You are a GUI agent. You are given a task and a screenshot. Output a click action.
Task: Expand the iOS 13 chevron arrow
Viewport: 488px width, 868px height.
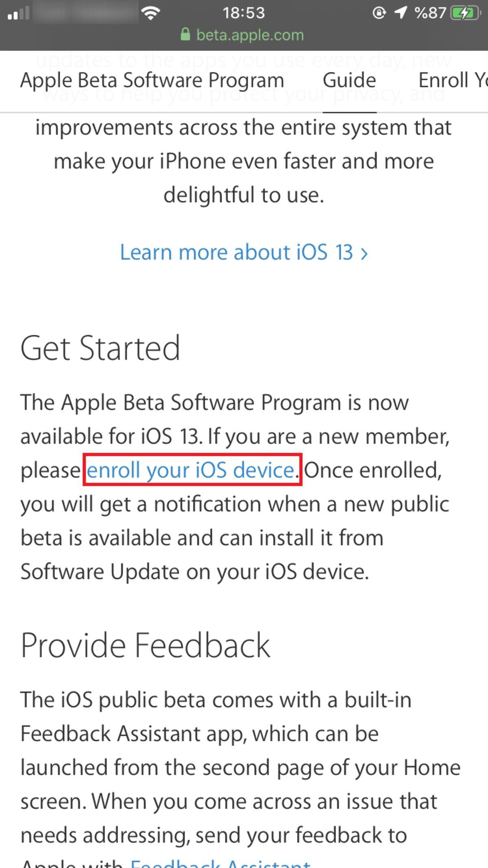click(365, 252)
